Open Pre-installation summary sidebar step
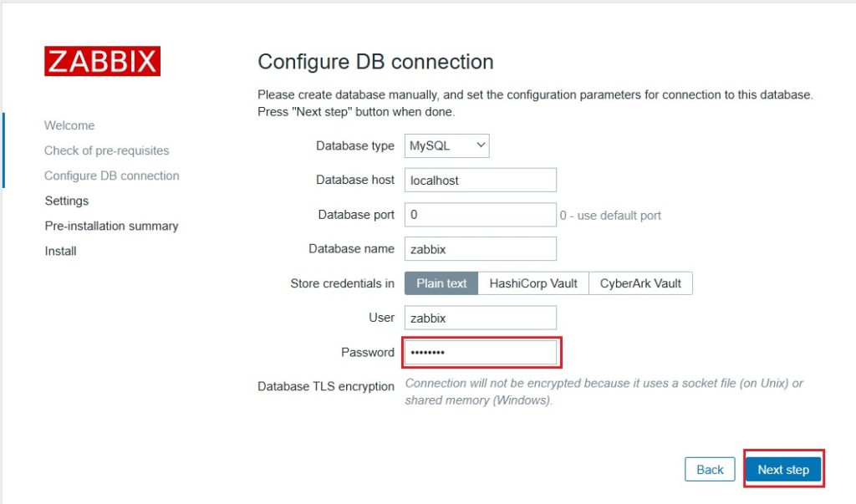Screen dimensions: 856x504 111,226
